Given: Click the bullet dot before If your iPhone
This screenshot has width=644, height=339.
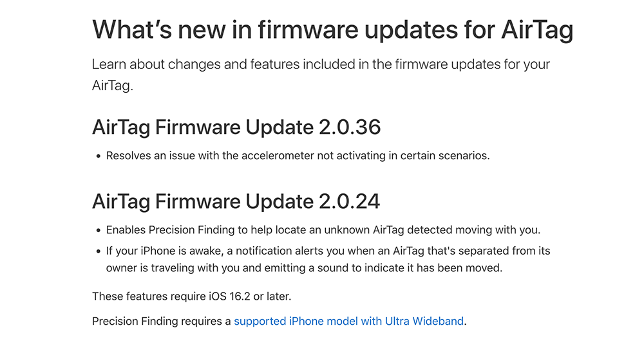Looking at the screenshot, I should click(98, 251).
